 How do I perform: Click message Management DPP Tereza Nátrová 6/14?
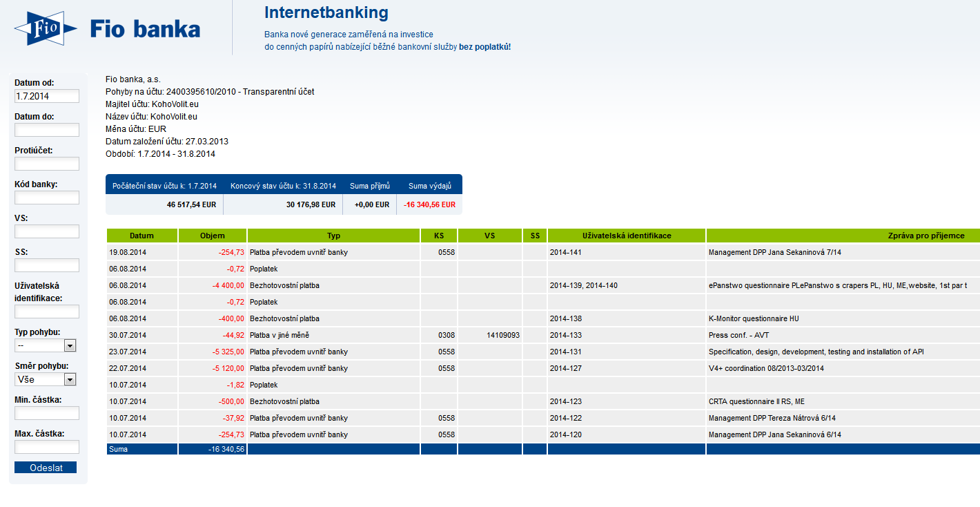point(772,418)
